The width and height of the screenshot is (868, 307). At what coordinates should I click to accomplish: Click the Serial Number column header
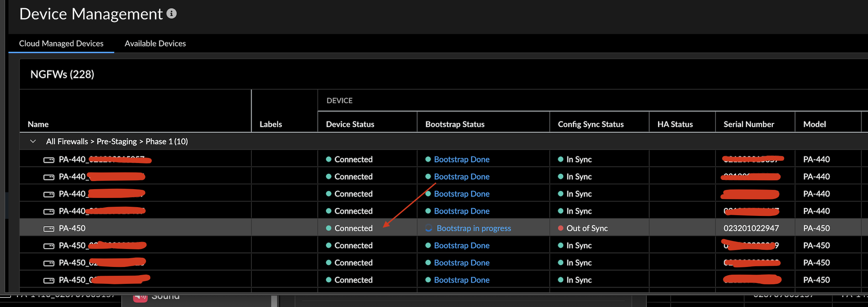[x=749, y=124]
